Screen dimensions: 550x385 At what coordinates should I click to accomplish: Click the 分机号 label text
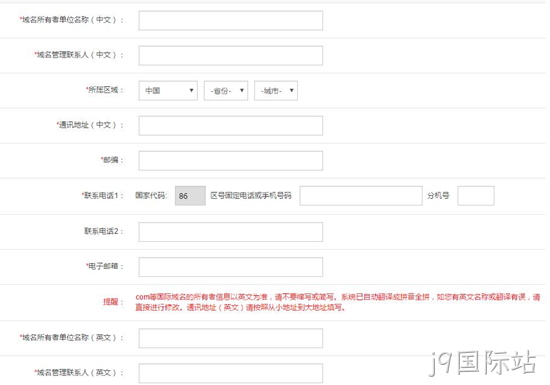[438, 196]
